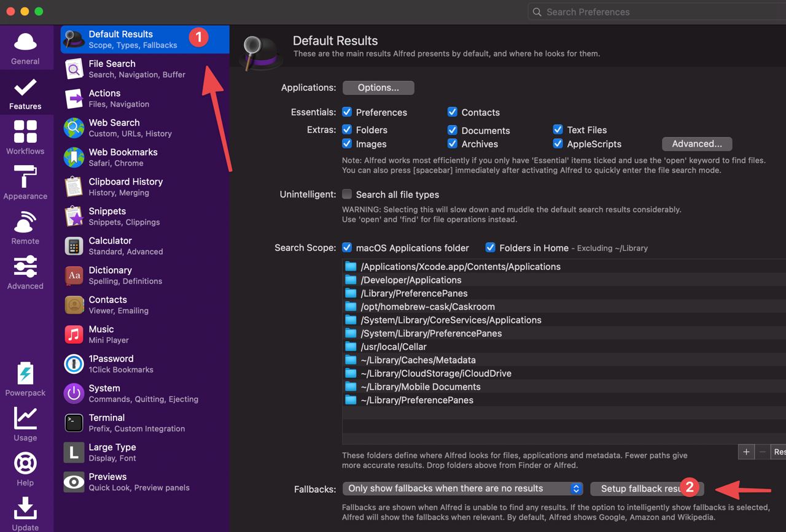Viewport: 786px width, 532px height.
Task: Uncheck the Preferences essentials checkbox
Action: point(347,112)
